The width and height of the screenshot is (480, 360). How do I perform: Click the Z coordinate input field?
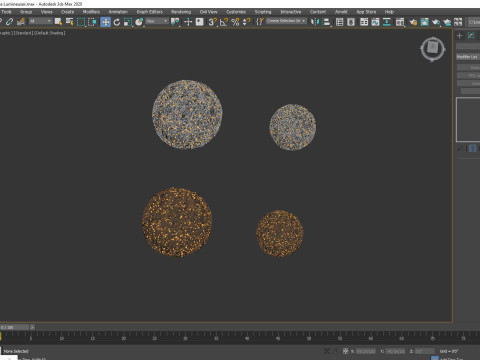(425, 351)
